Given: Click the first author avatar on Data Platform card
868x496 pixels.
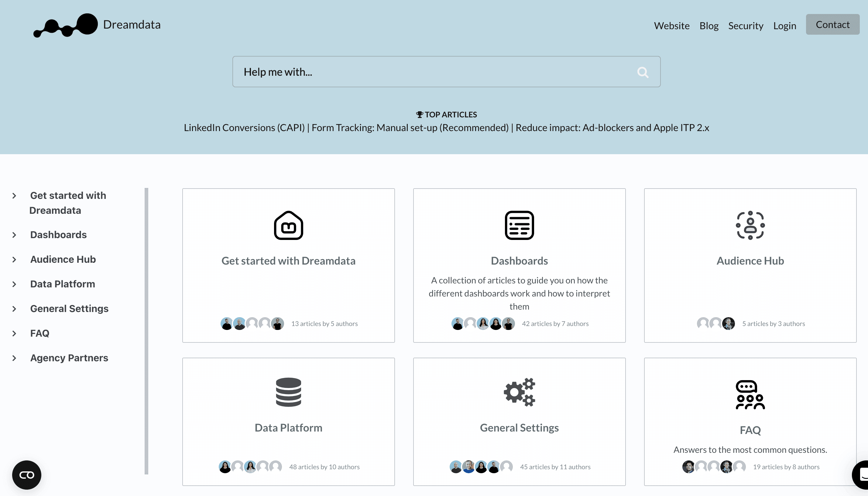Looking at the screenshot, I should click(x=225, y=467).
